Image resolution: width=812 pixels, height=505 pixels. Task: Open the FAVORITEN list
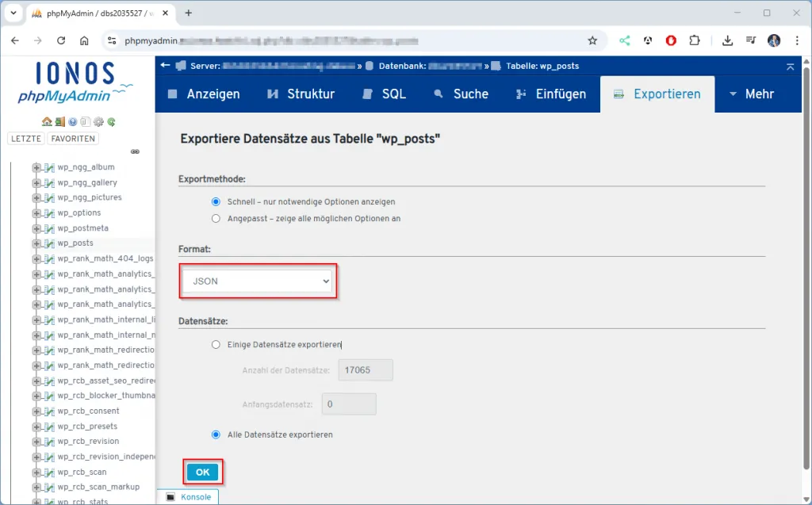click(x=72, y=138)
